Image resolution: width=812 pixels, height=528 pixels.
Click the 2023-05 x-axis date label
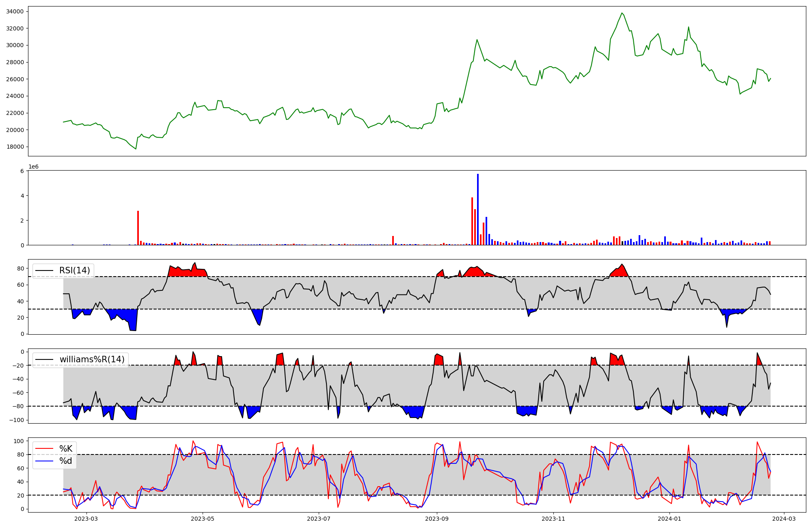tap(203, 519)
